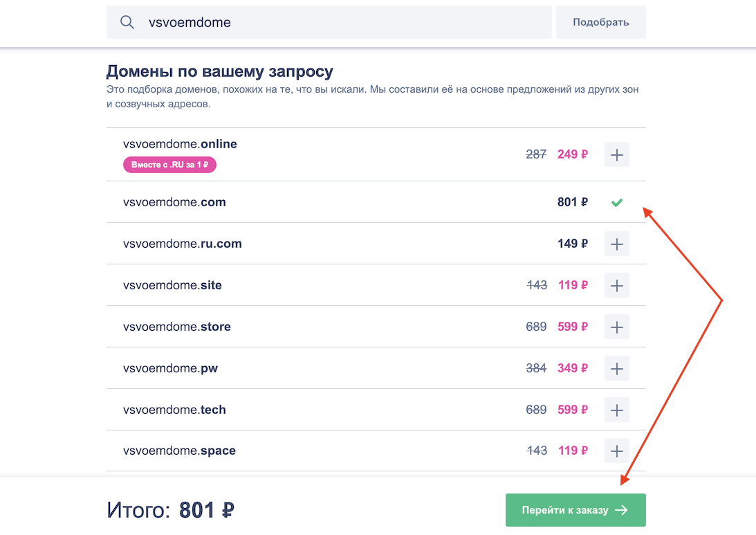Add vsvoemdome.ru.com with plus icon
756x535 pixels.
pyautogui.click(x=617, y=244)
